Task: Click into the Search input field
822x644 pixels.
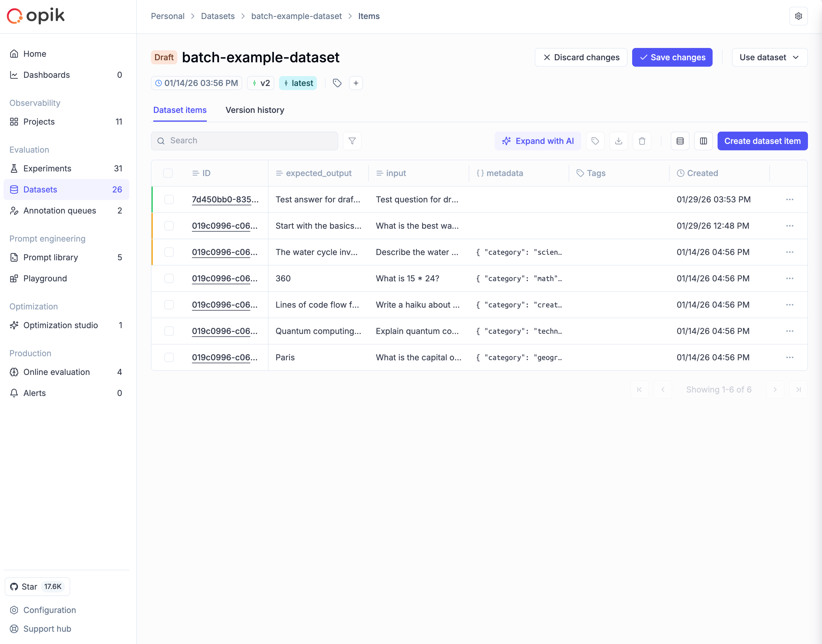Action: (249, 141)
